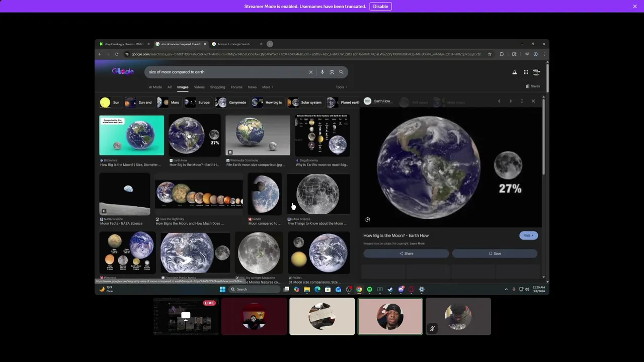
Task: Show hidden system tray icons chevron
Action: coord(506,289)
